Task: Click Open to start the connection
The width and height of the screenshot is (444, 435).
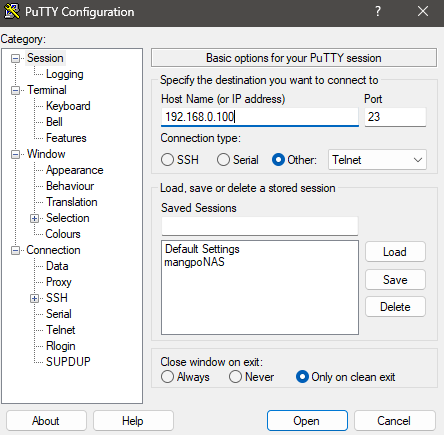Action: [307, 421]
